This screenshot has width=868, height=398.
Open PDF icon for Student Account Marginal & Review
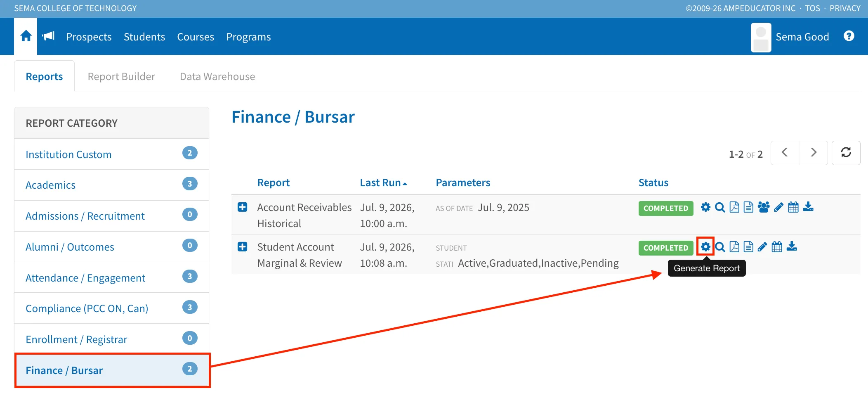pyautogui.click(x=734, y=246)
